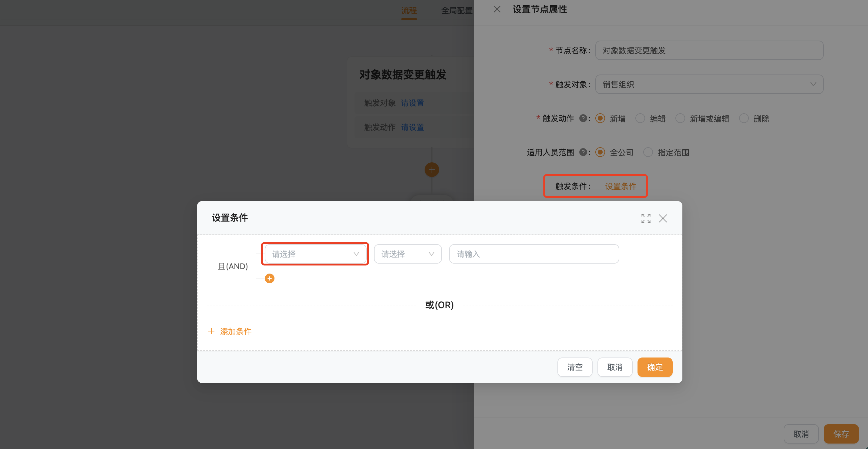
Task: Click the plus icon before 添加条件
Action: tap(211, 331)
